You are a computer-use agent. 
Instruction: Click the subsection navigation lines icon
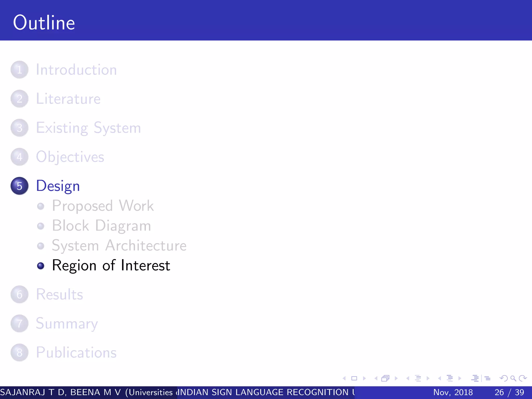tap(418, 378)
